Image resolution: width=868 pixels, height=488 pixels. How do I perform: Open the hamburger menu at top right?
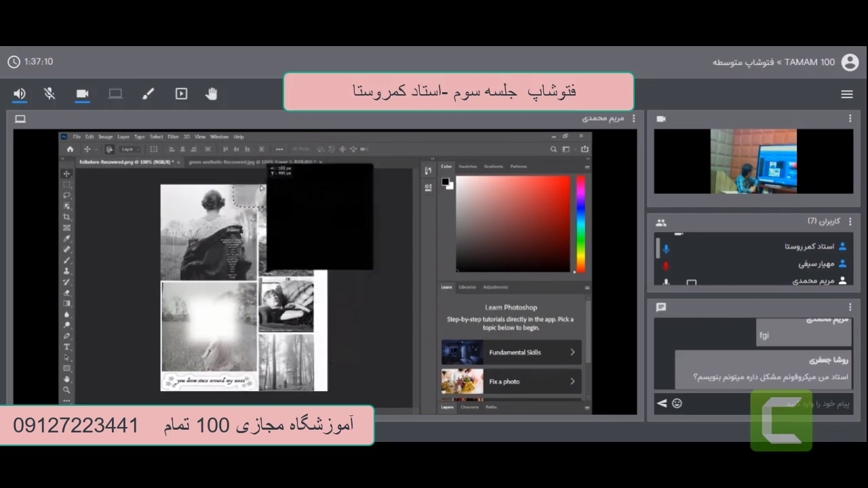pyautogui.click(x=847, y=94)
